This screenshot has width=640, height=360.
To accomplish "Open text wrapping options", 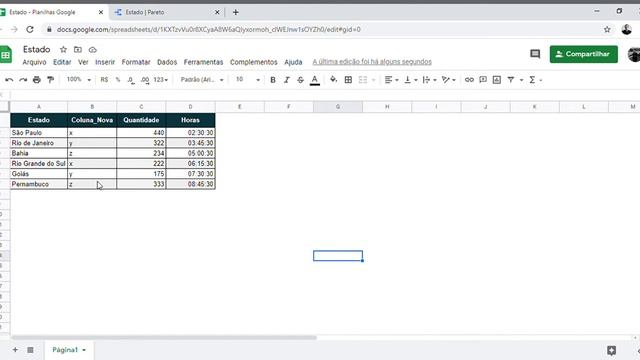I will (429, 80).
